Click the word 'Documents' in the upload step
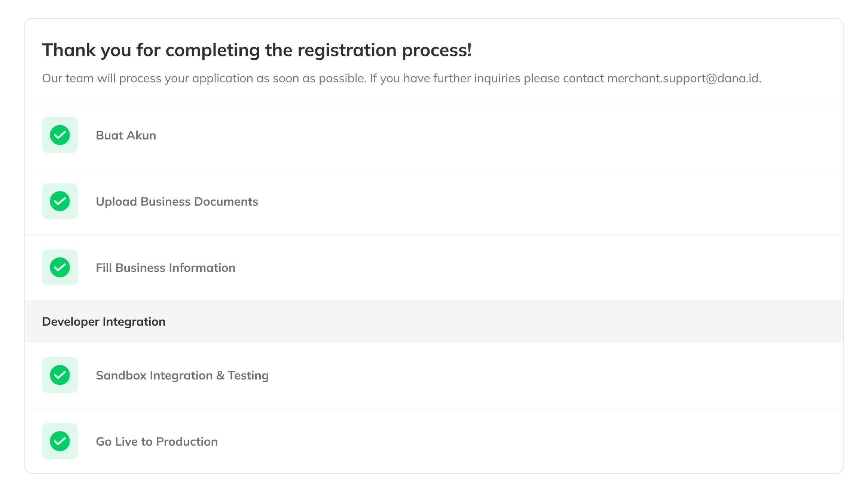This screenshot has height=492, width=868. tap(226, 202)
